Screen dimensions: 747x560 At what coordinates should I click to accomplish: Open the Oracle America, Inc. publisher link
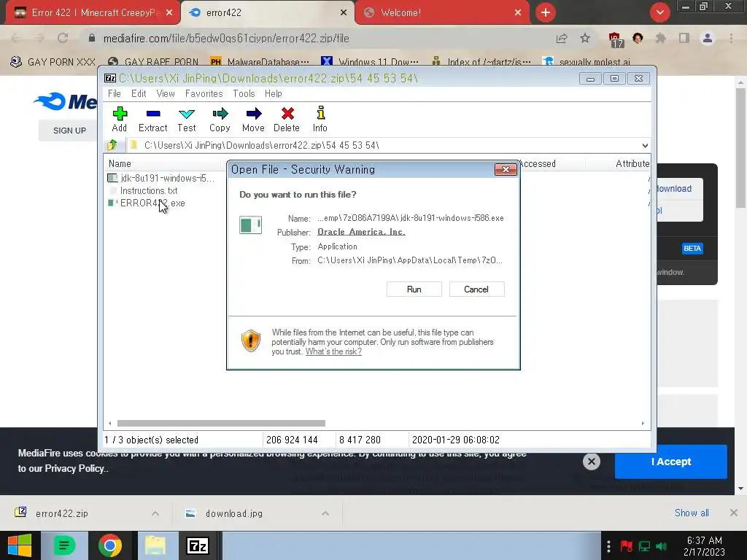pyautogui.click(x=361, y=232)
